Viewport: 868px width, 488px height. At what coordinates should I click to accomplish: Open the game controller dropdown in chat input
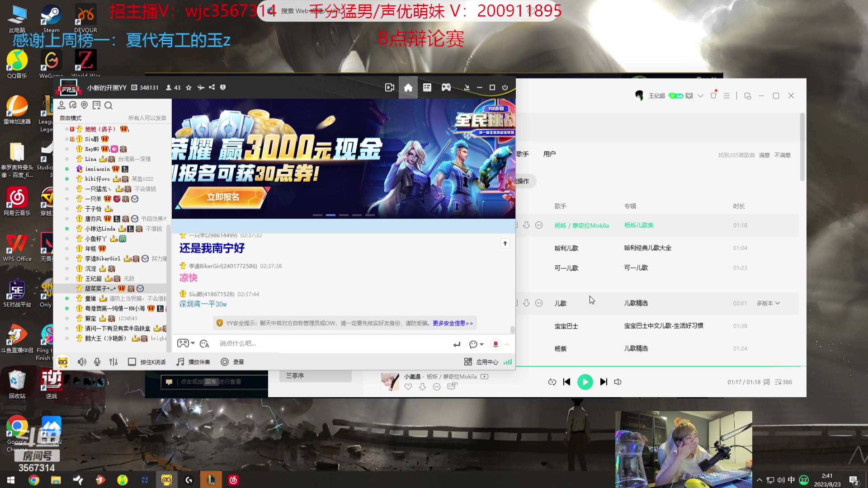(x=186, y=343)
